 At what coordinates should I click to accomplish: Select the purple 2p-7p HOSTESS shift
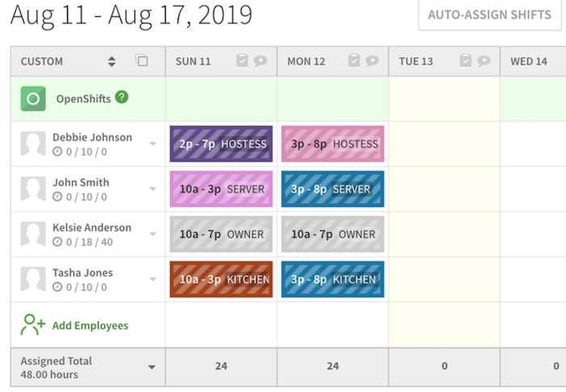point(222,144)
